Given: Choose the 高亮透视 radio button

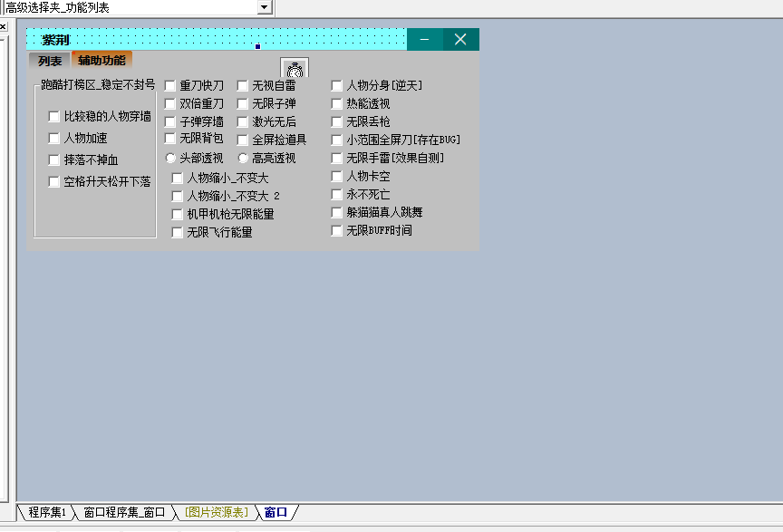Looking at the screenshot, I should [x=243, y=158].
